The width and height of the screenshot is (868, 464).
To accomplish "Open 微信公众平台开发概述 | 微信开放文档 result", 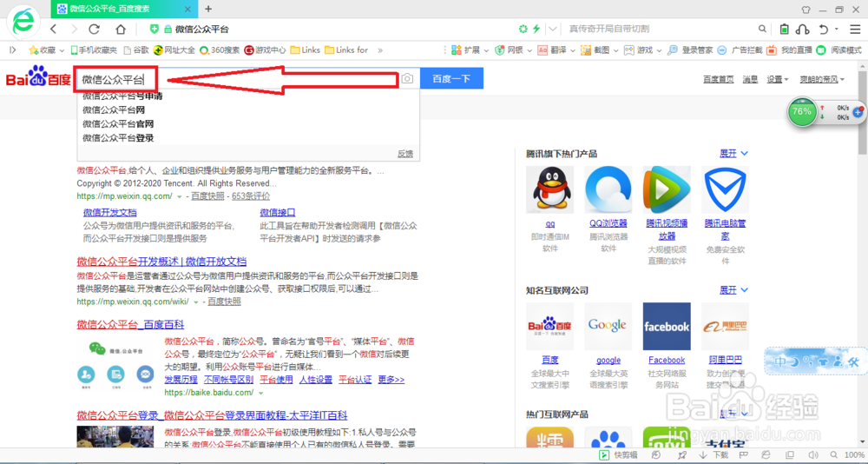I will 161,262.
